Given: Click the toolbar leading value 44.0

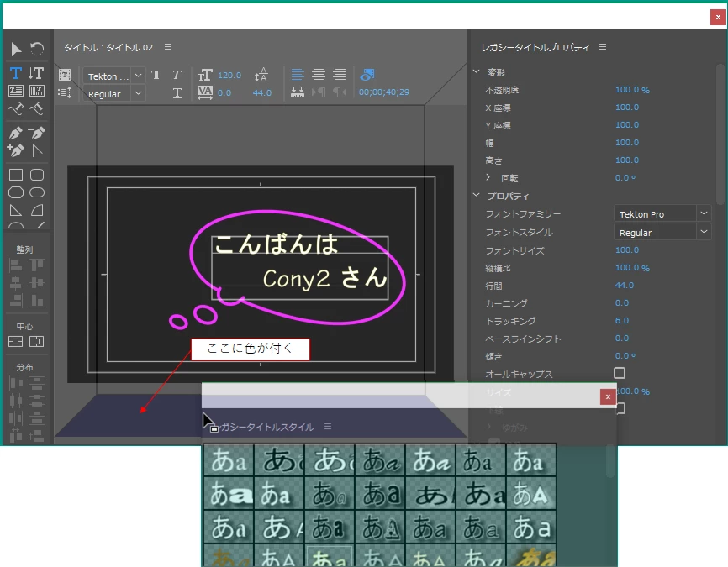Looking at the screenshot, I should [261, 92].
